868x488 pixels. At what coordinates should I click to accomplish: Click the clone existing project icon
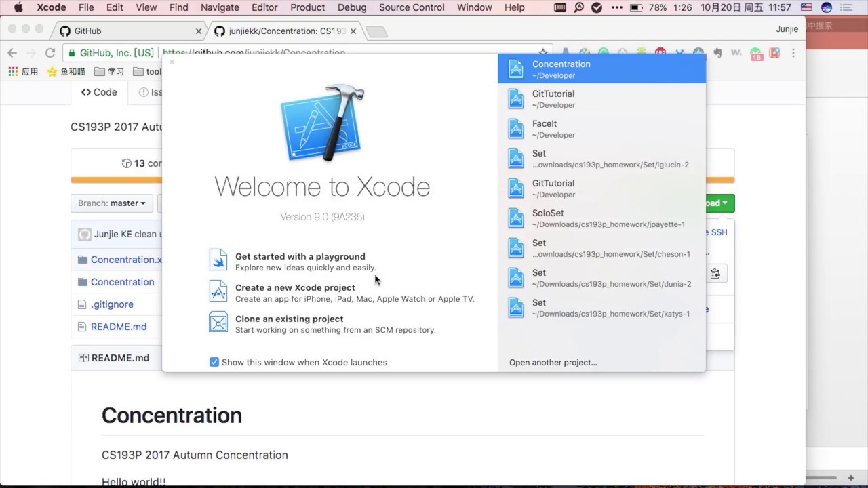pyautogui.click(x=218, y=322)
